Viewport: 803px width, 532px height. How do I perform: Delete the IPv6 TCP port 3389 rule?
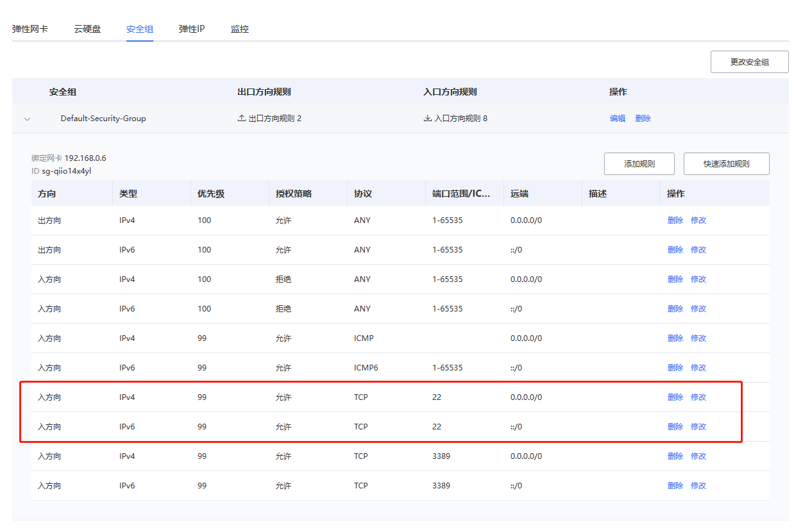pyautogui.click(x=675, y=486)
